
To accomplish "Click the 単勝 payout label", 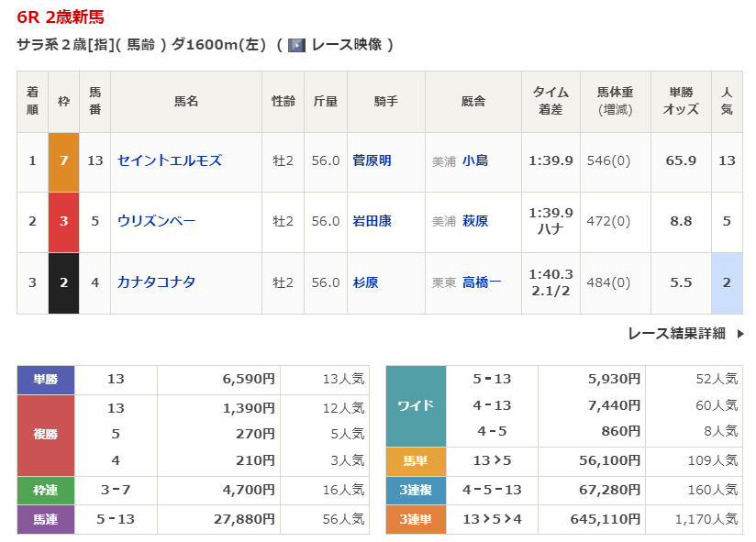I will tap(46, 380).
